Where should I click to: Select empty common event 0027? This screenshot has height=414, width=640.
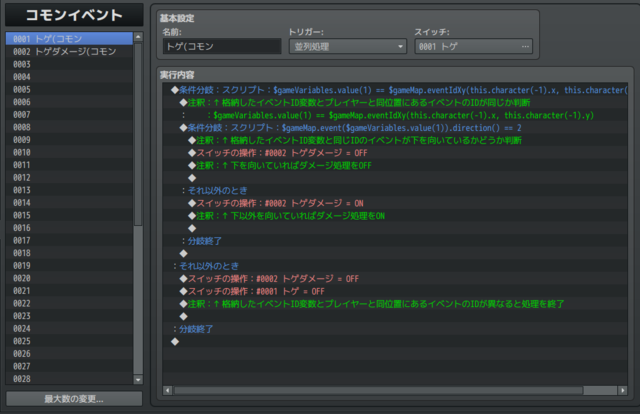(x=69, y=366)
